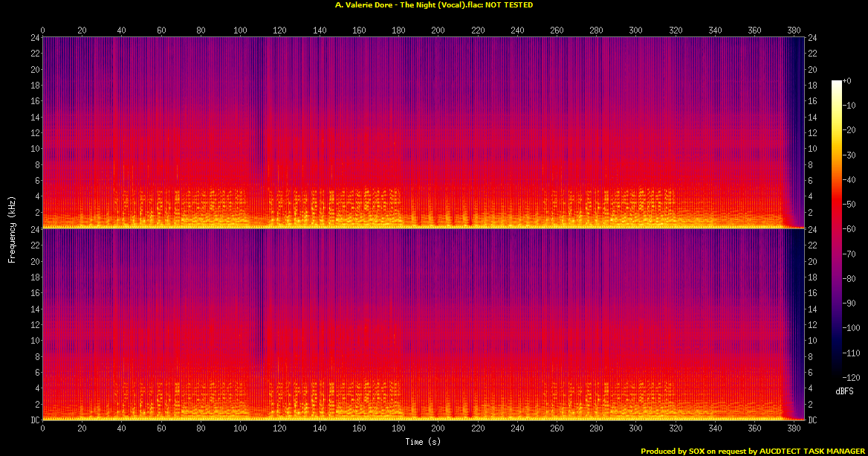Image resolution: width=868 pixels, height=456 pixels.
Task: Click the file title "A. Valerie Dore - The Night (Vocal).flac: NOT TESTED"
Action: [x=434, y=5]
